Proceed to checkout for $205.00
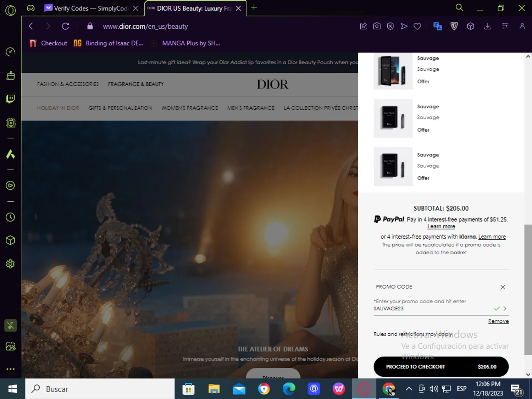This screenshot has height=399, width=532. [x=441, y=367]
